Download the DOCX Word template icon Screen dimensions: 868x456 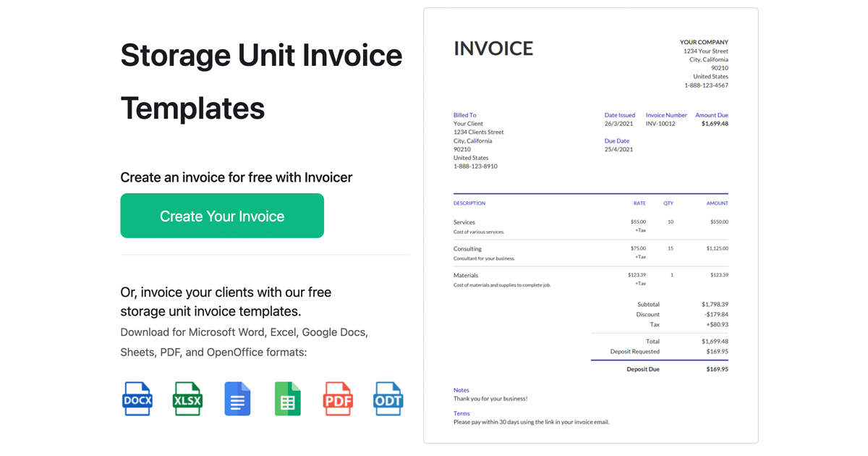137,399
